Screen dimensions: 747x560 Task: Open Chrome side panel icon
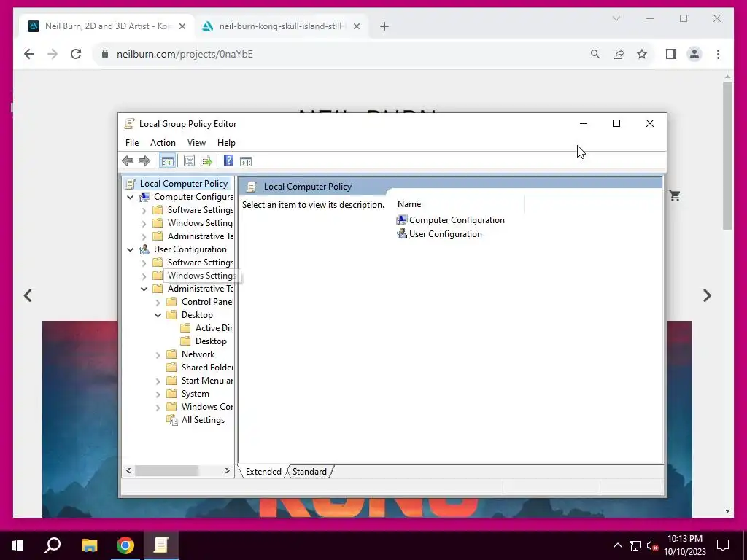[x=671, y=54]
